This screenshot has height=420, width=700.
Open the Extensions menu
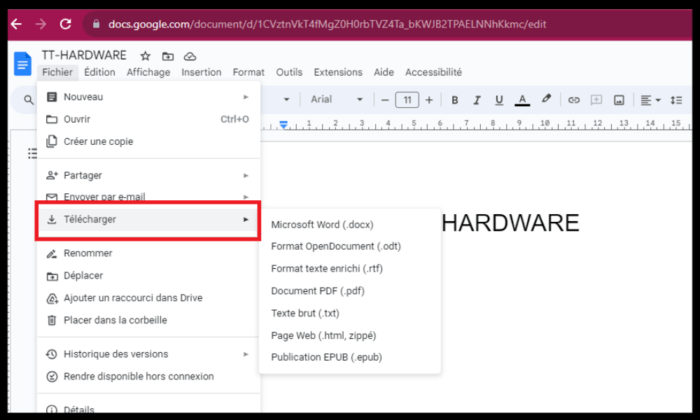click(x=338, y=72)
